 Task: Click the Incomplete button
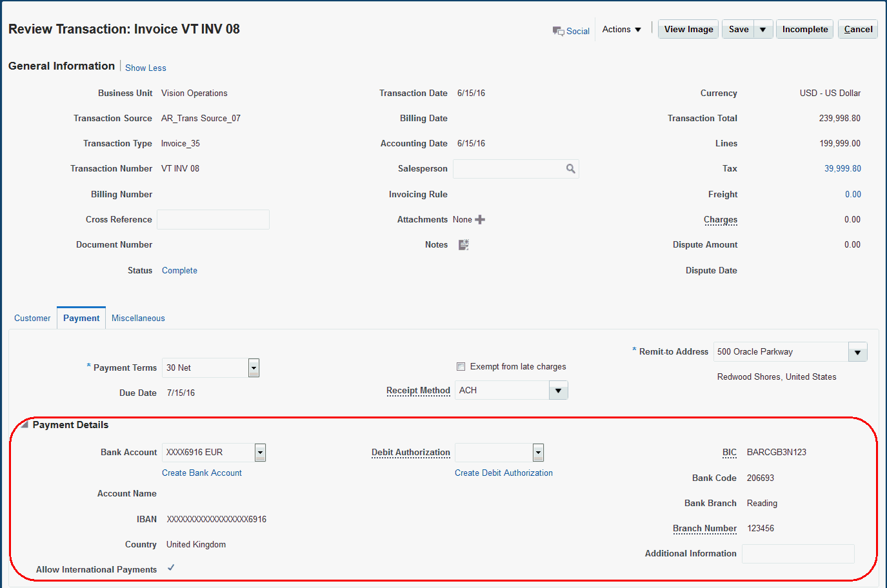[805, 30]
